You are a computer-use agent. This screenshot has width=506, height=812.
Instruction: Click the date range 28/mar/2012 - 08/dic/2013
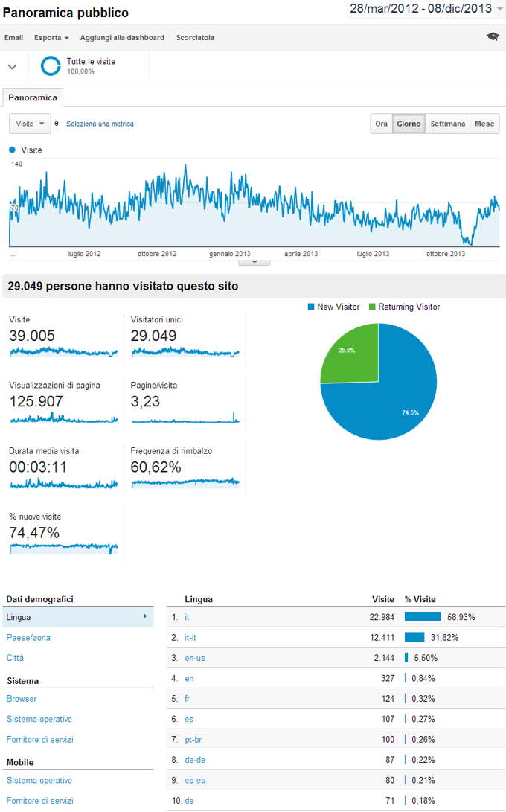pyautogui.click(x=420, y=9)
